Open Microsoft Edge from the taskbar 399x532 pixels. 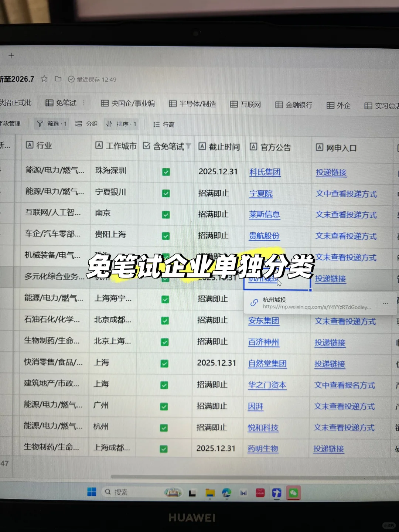(x=226, y=493)
